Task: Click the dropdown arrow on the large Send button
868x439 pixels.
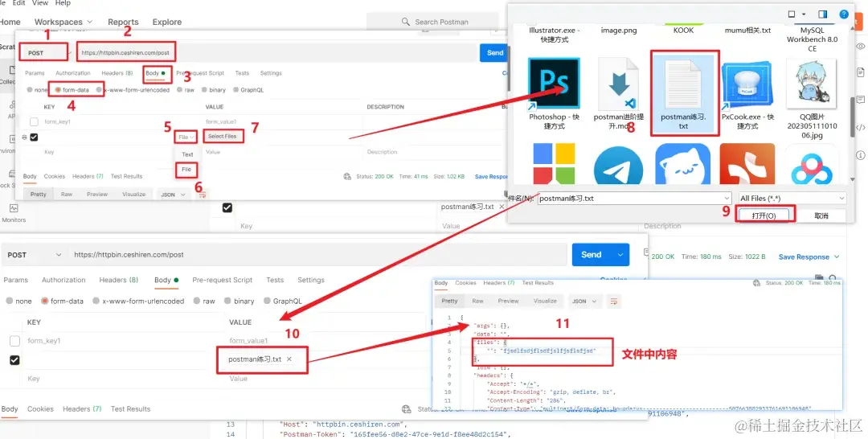Action: (620, 255)
